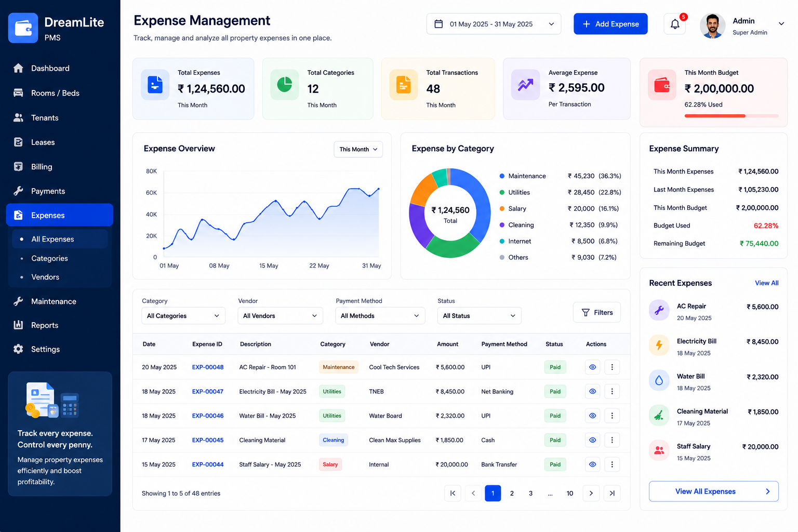Open the This Month dropdown in Expense Overview

[x=358, y=149]
